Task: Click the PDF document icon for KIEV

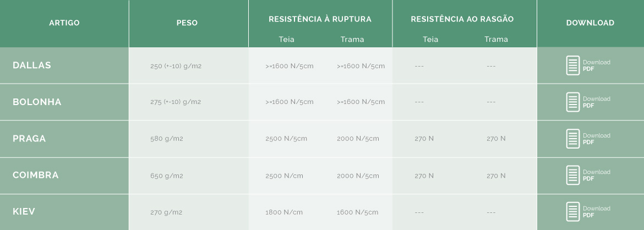Action: 573,211
